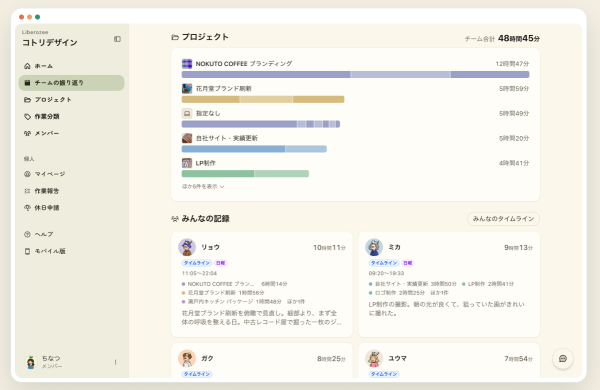
Task: Click the チーム合計 48時間45分 total
Action: click(x=502, y=39)
